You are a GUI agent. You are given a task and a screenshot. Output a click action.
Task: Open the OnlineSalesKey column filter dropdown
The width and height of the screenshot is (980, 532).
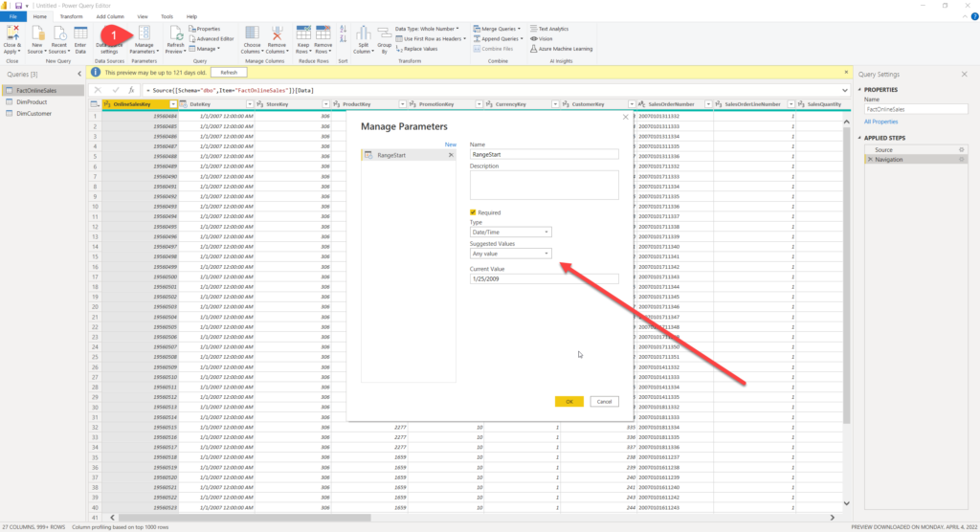click(173, 104)
